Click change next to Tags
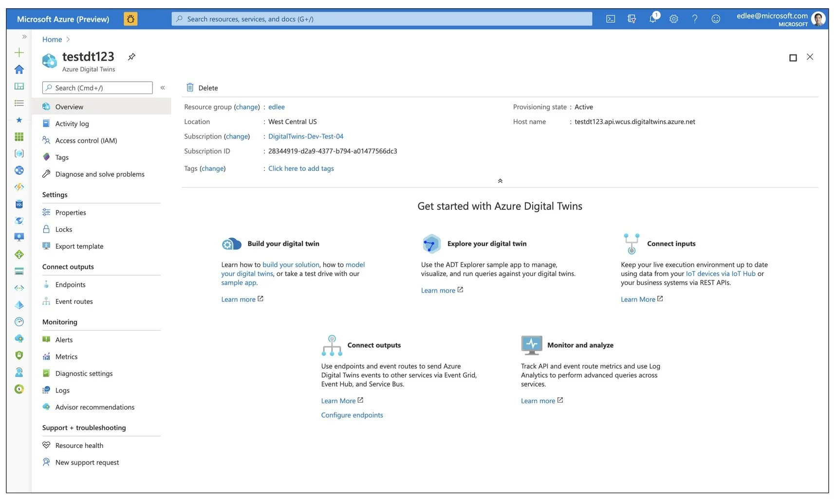 click(x=213, y=168)
